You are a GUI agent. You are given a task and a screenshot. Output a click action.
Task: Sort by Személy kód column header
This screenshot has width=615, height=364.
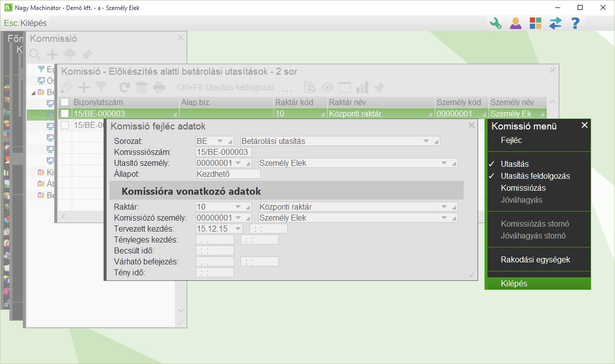click(462, 102)
